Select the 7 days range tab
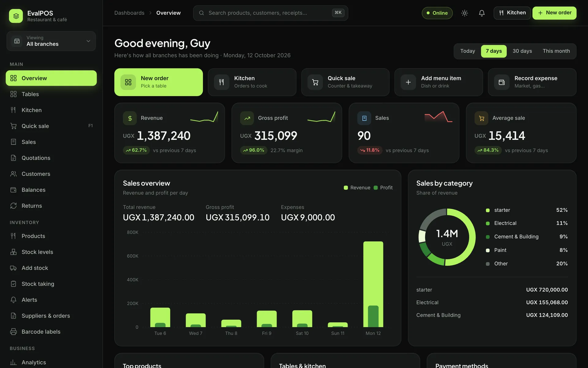The image size is (588, 368). pos(494,51)
